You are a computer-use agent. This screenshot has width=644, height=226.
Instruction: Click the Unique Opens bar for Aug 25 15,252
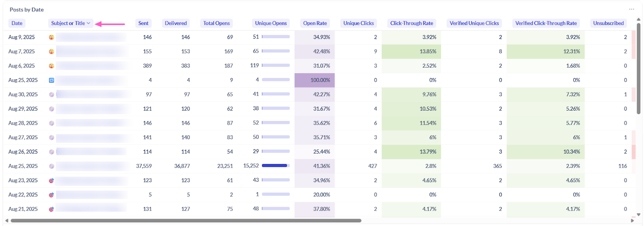coord(275,166)
